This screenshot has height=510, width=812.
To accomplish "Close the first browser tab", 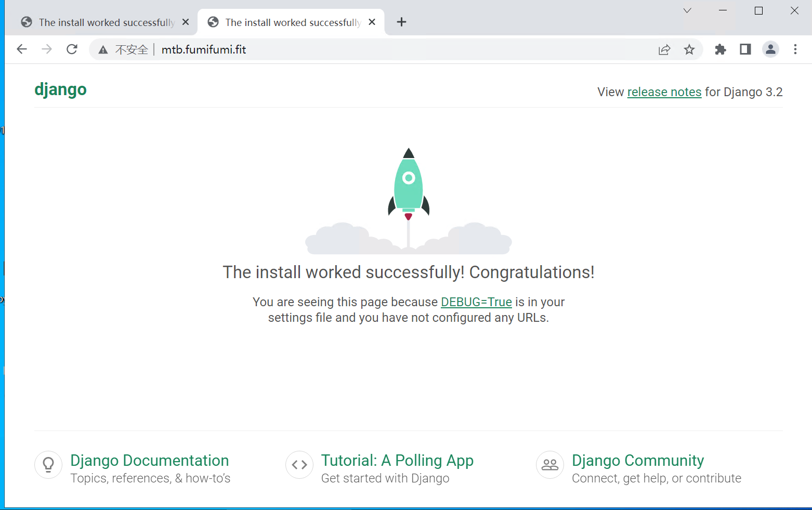I will 186,22.
